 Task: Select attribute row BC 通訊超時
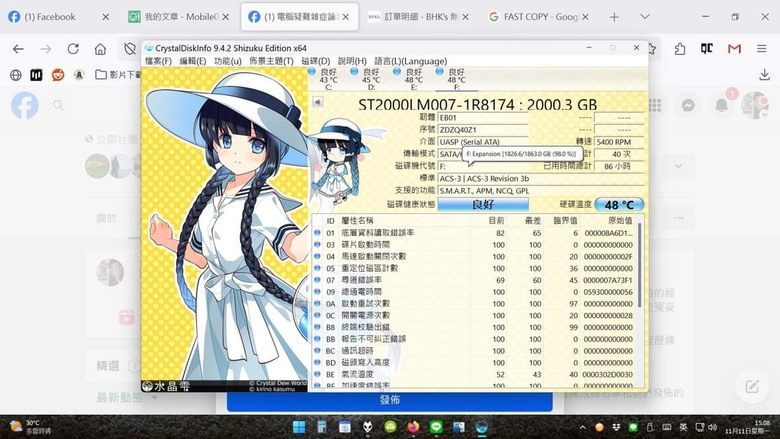474,351
